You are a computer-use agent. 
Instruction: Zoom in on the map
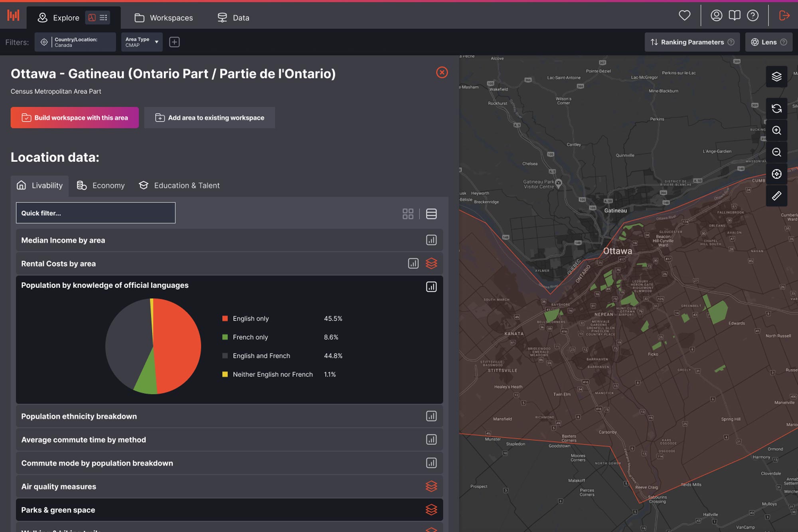click(x=776, y=131)
